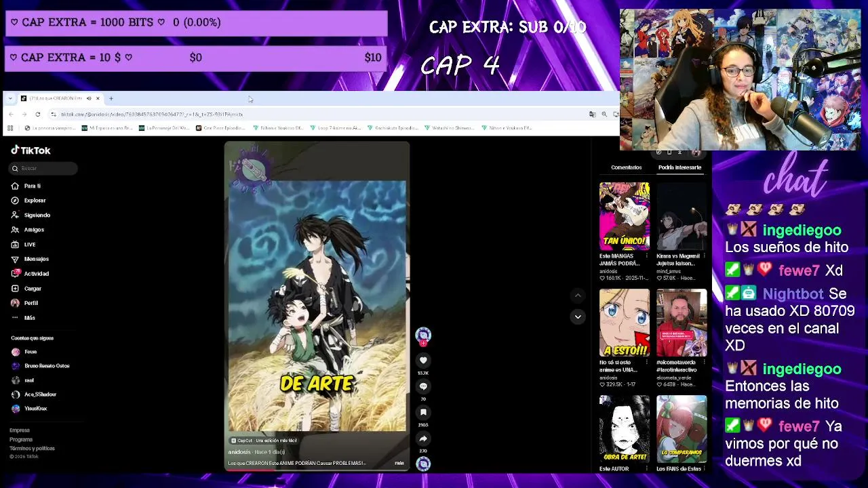868x488 pixels.
Task: Save the video with bookmark icon
Action: pyautogui.click(x=423, y=412)
